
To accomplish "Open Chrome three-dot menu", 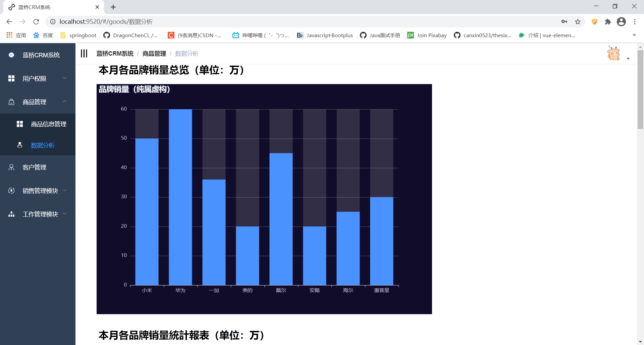I will point(635,21).
